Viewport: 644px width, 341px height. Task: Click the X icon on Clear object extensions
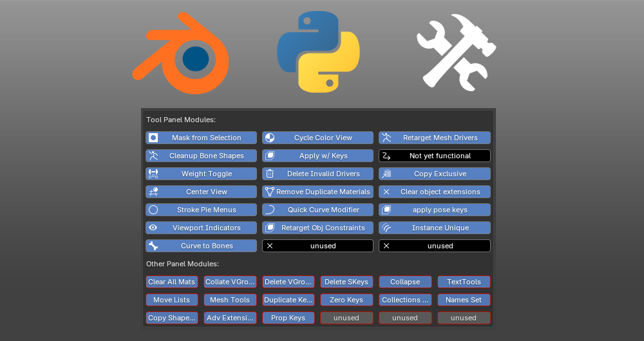[x=386, y=192]
